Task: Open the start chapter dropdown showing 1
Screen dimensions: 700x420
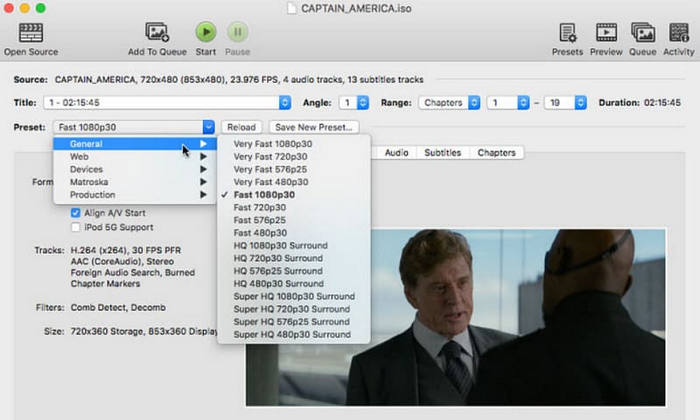Action: point(508,103)
